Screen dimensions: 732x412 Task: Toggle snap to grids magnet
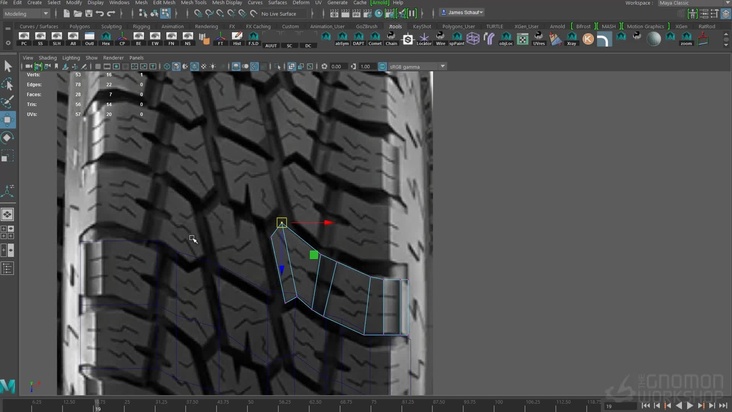point(198,14)
